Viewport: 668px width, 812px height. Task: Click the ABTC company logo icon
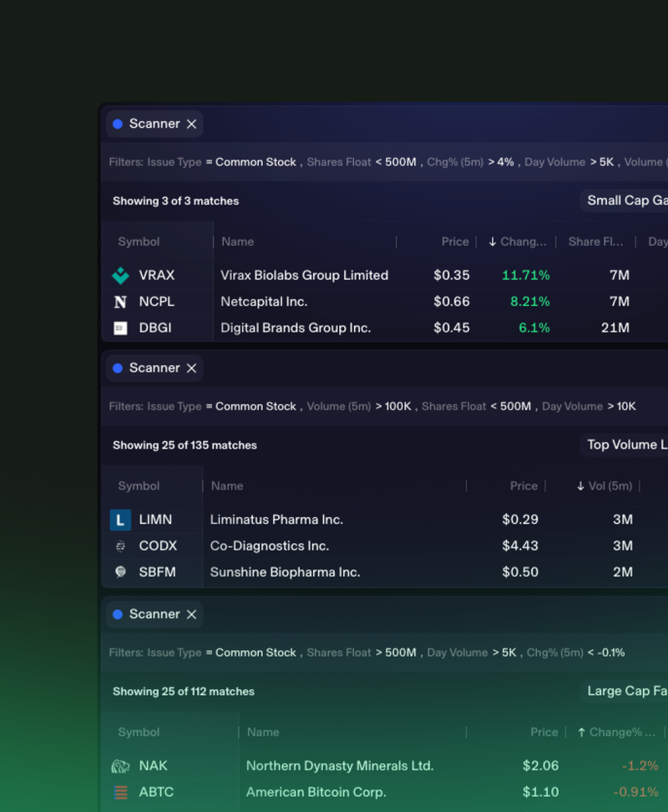point(120,792)
